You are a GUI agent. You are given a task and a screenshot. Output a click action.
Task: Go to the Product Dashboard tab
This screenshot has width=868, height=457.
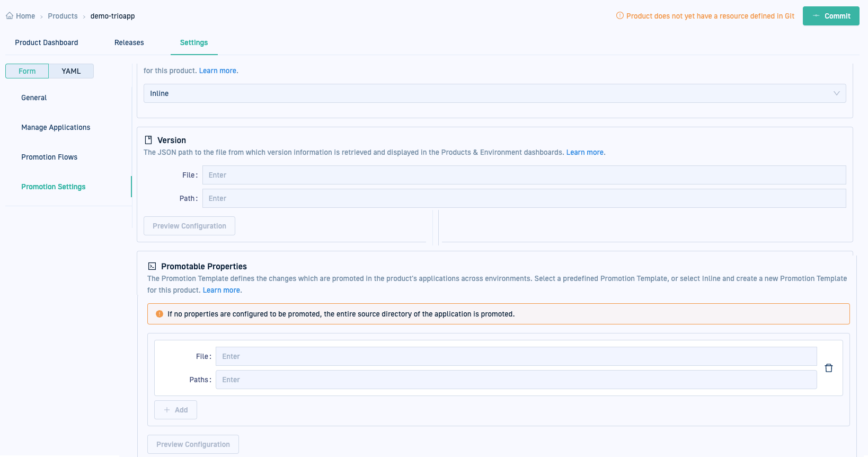tap(47, 42)
